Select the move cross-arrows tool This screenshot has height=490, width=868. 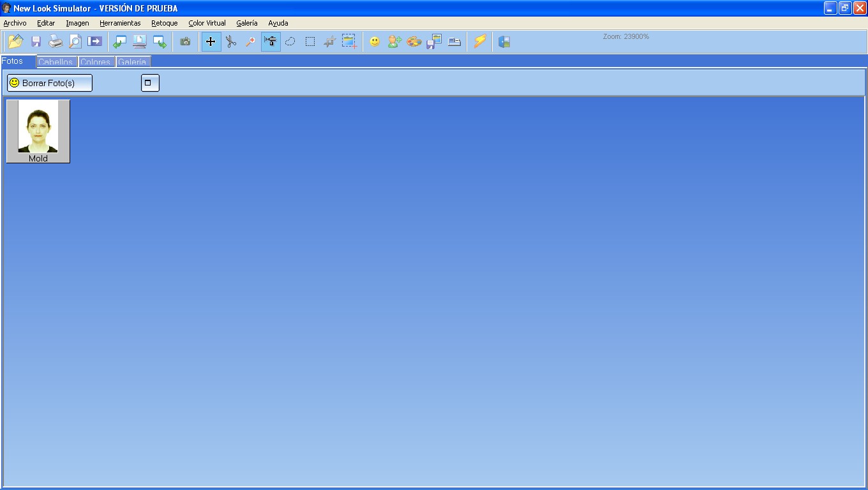click(x=211, y=41)
